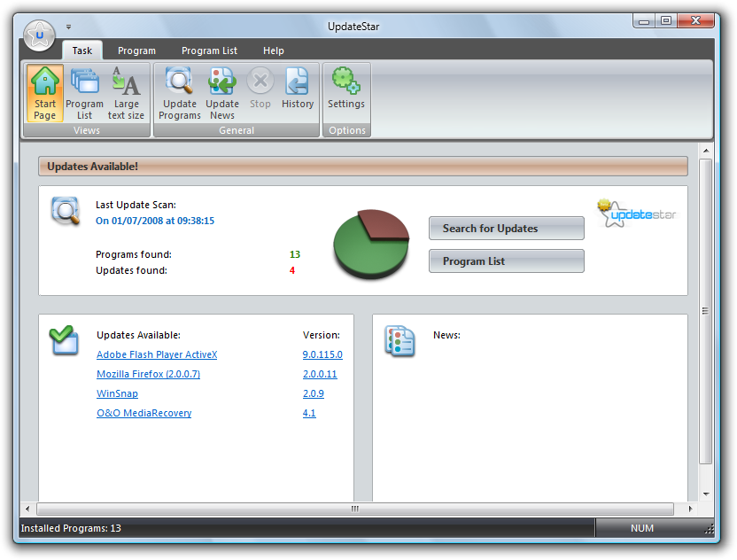The width and height of the screenshot is (737, 560).
Task: Click the Stop ribbon button
Action: pos(260,89)
